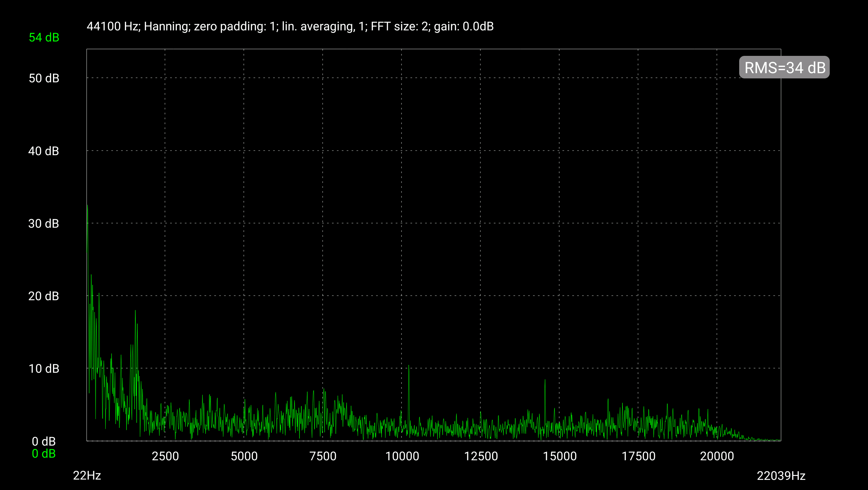Click the 2500 frequency tick label
868x490 pixels.
point(165,456)
